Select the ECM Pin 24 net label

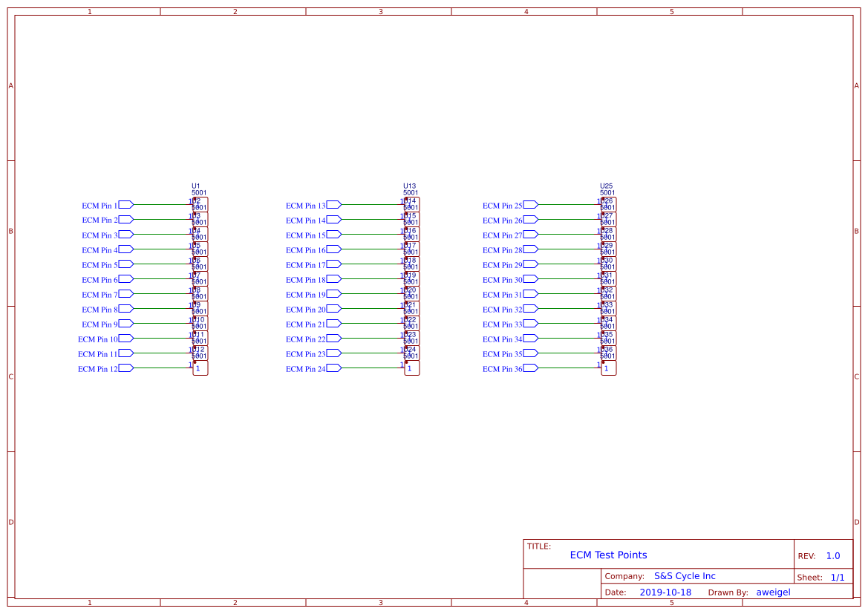(307, 368)
